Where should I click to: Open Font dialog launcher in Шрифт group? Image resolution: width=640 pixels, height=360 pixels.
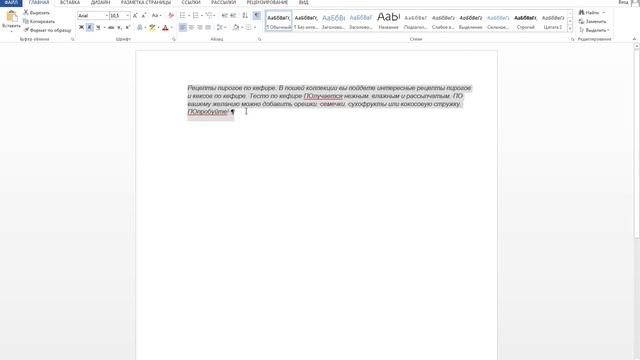(x=174, y=39)
